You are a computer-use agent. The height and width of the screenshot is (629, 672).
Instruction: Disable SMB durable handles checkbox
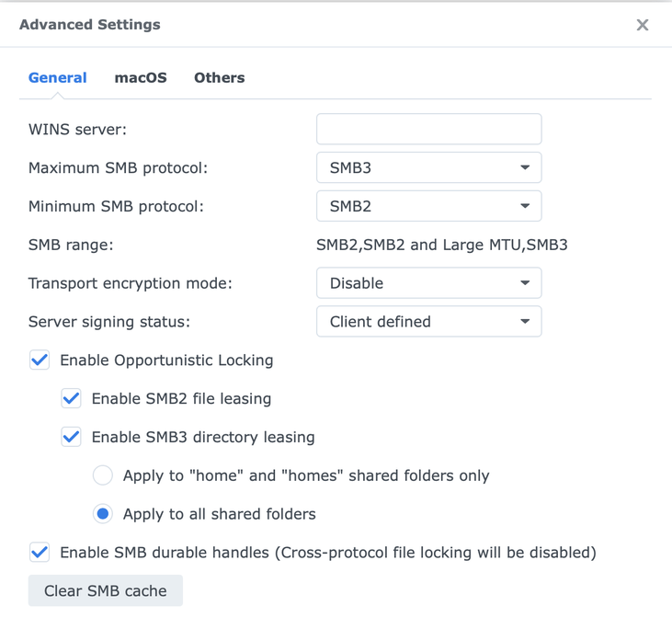[x=40, y=553]
